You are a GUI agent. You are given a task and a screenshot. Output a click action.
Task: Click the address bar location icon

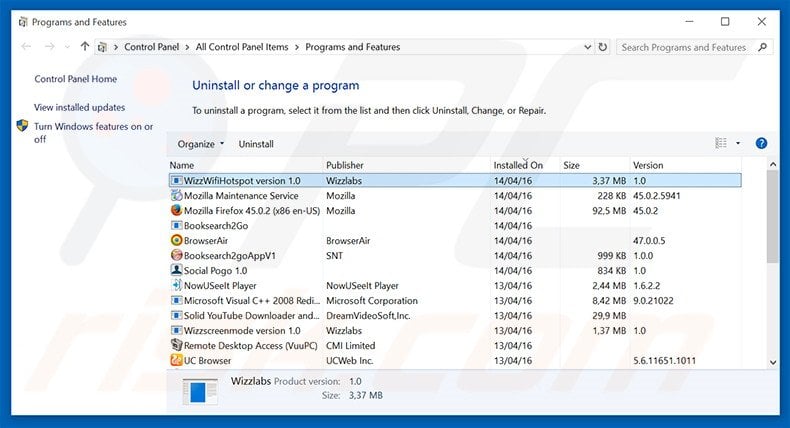(x=102, y=47)
